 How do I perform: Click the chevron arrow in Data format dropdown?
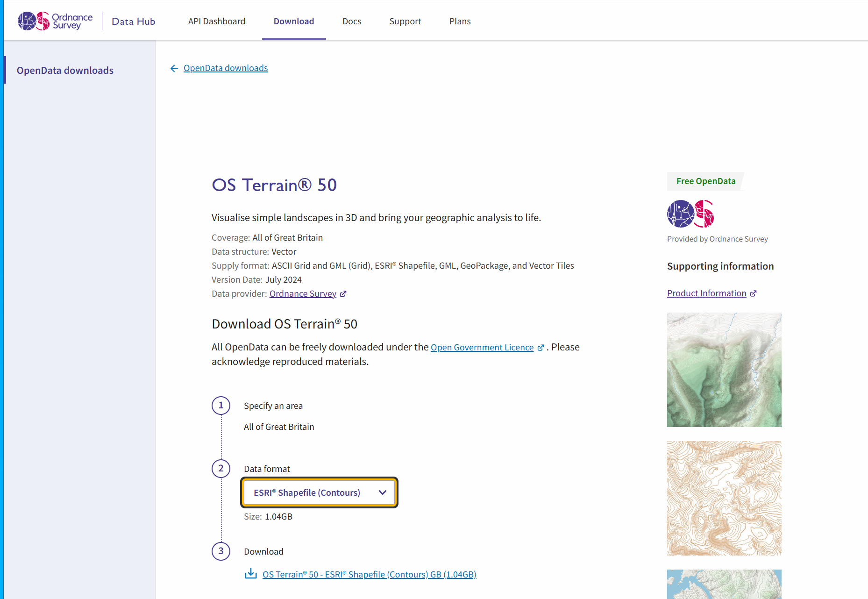click(383, 492)
